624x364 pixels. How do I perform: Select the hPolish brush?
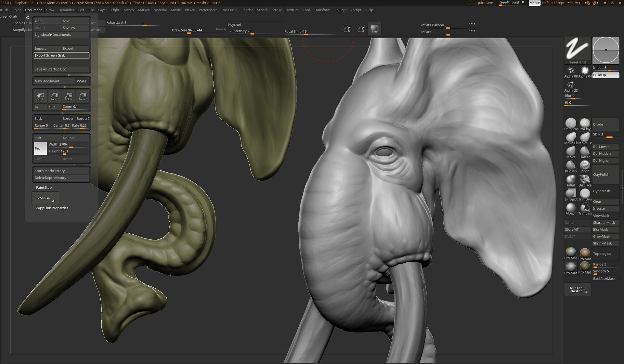pos(571,165)
